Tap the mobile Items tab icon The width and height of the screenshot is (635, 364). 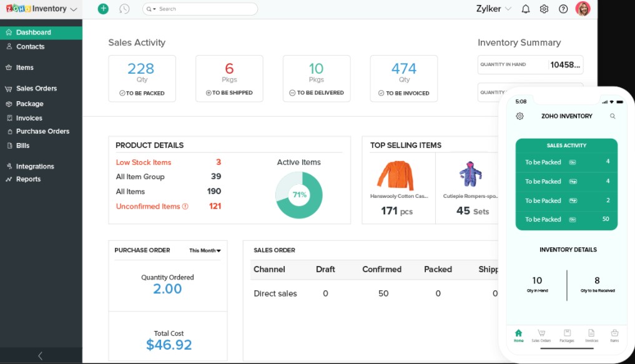pyautogui.click(x=614, y=335)
